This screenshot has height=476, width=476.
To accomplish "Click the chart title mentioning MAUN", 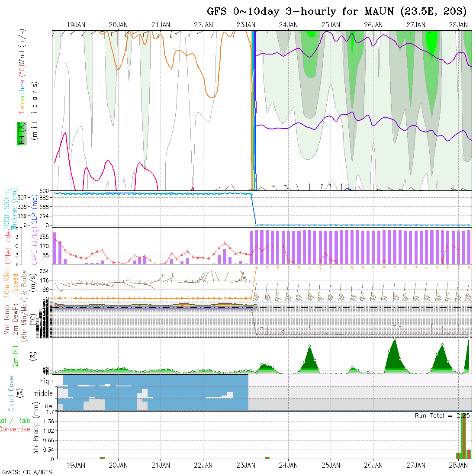I will [337, 11].
